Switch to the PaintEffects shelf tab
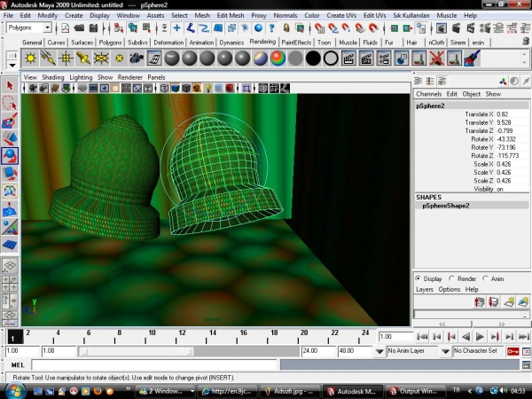 tap(296, 43)
